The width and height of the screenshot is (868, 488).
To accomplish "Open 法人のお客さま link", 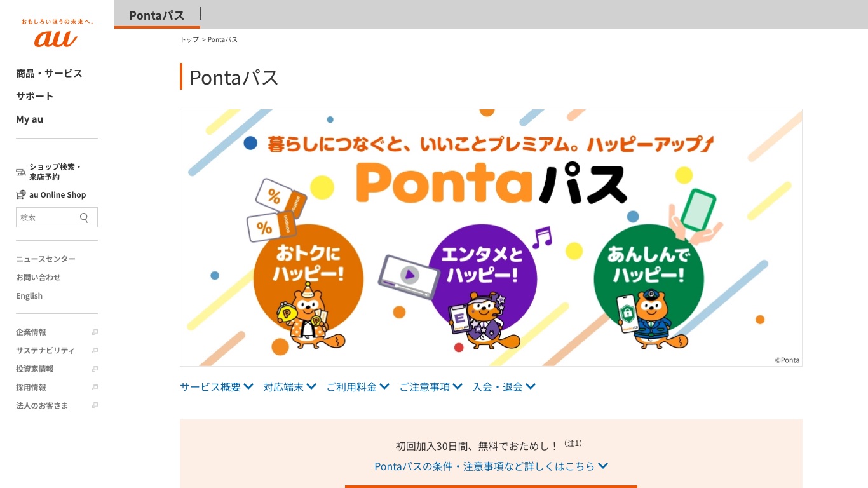I will tap(42, 406).
